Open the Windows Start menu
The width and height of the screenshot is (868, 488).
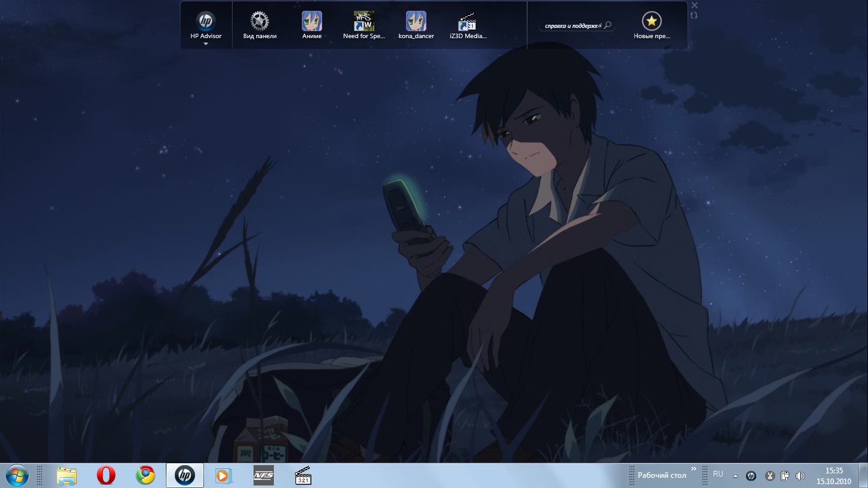17,475
